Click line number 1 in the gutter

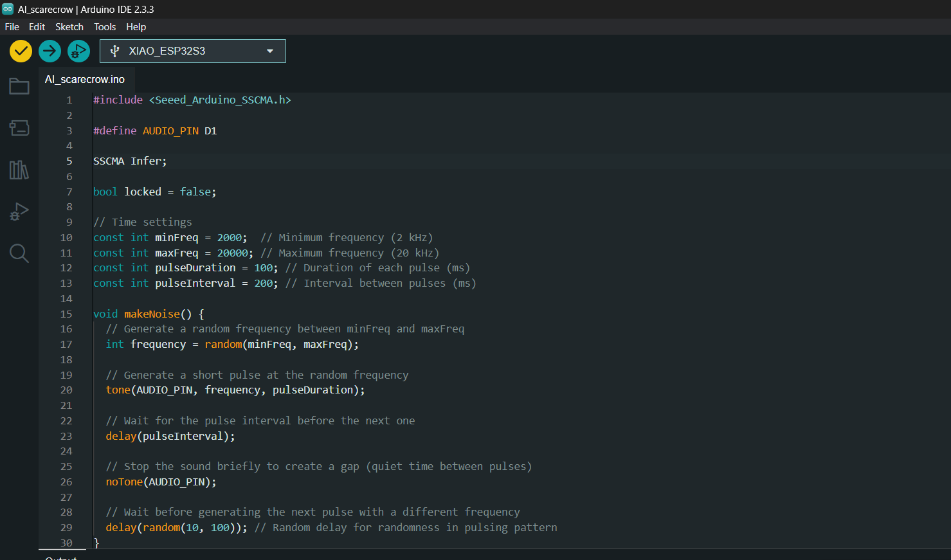pos(69,100)
